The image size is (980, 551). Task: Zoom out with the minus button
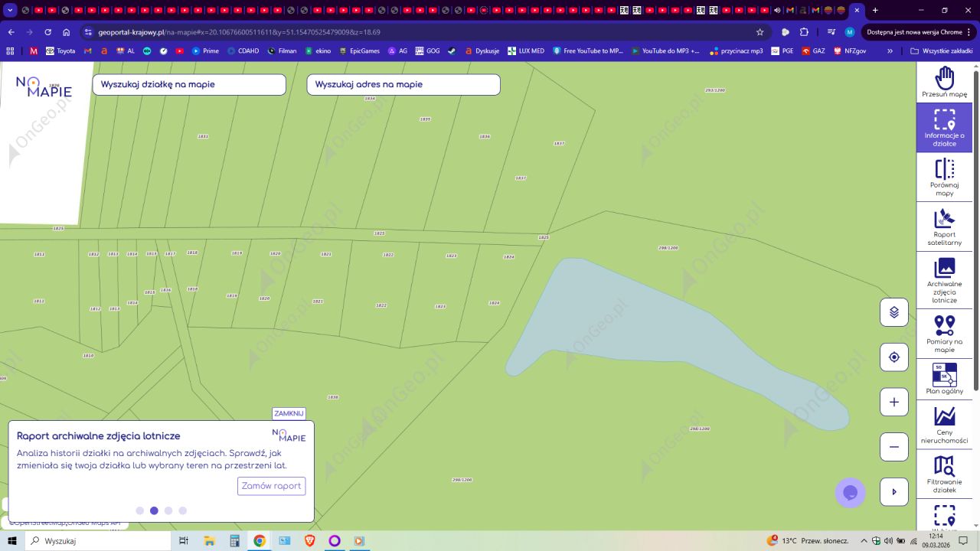click(x=893, y=447)
